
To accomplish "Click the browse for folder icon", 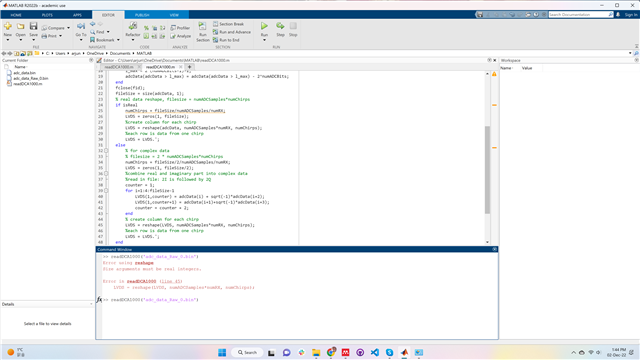I will pos(30,53).
